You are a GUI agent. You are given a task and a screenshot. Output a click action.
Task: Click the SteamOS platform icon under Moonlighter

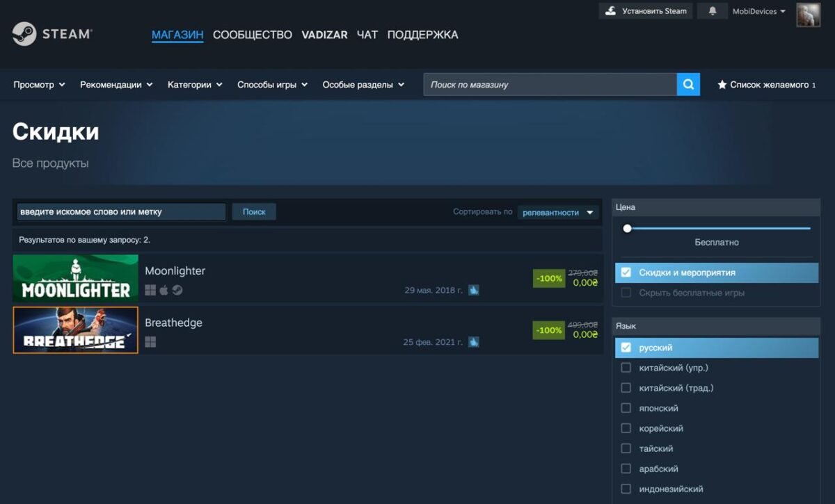[x=177, y=290]
